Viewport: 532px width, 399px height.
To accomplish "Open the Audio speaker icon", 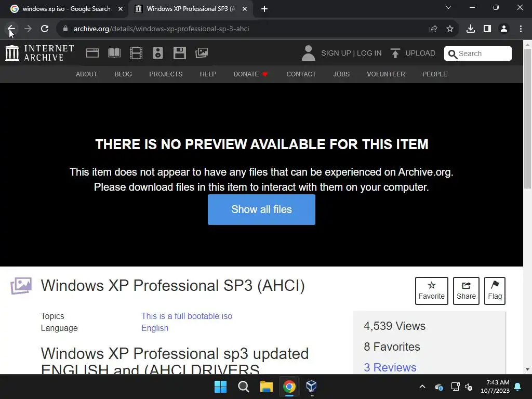I will [158, 53].
